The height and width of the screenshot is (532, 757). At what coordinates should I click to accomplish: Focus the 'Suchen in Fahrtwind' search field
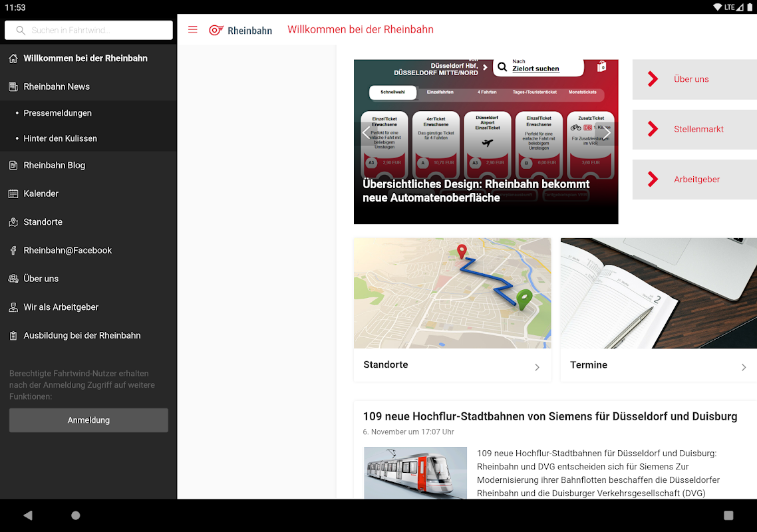89,30
